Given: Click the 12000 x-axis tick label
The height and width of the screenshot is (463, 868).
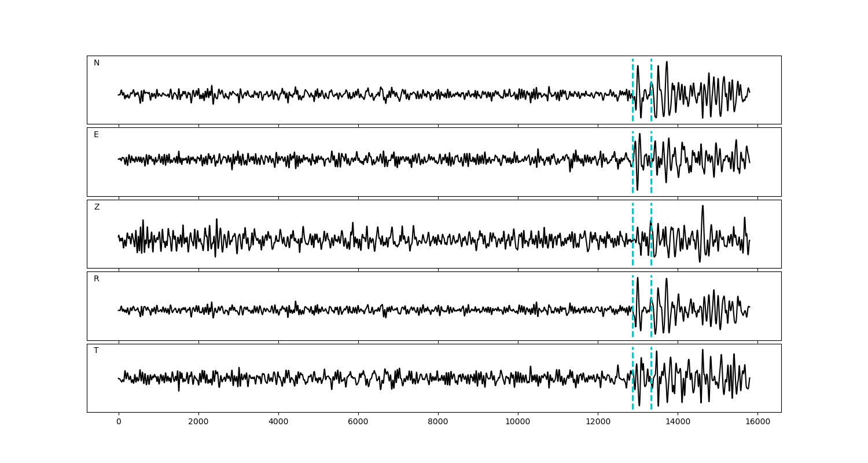Looking at the screenshot, I should click(598, 422).
